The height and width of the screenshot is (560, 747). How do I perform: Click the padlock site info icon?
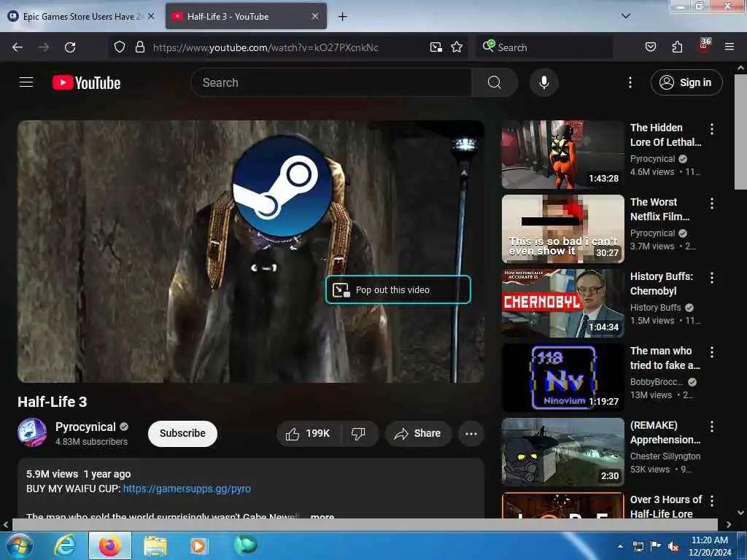[139, 47]
